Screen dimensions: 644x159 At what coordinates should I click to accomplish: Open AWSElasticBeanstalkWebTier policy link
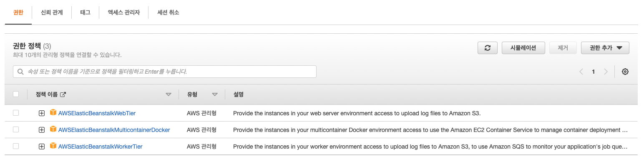tap(97, 113)
